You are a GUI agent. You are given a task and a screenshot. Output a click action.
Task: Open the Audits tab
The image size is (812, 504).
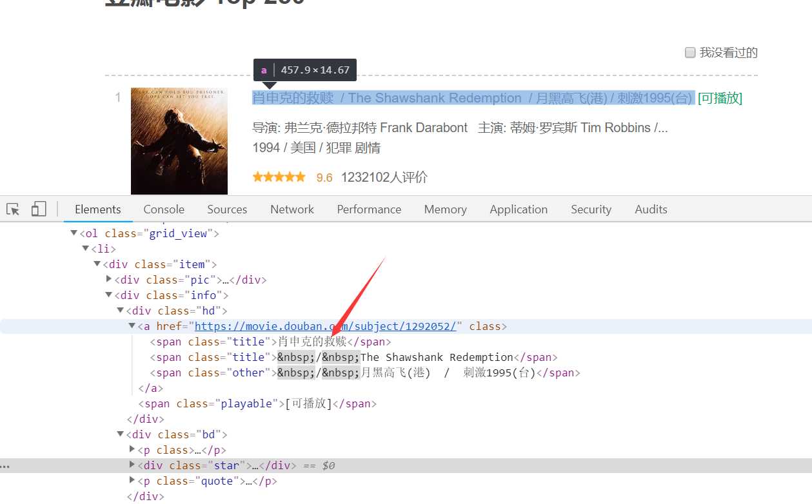pos(651,209)
